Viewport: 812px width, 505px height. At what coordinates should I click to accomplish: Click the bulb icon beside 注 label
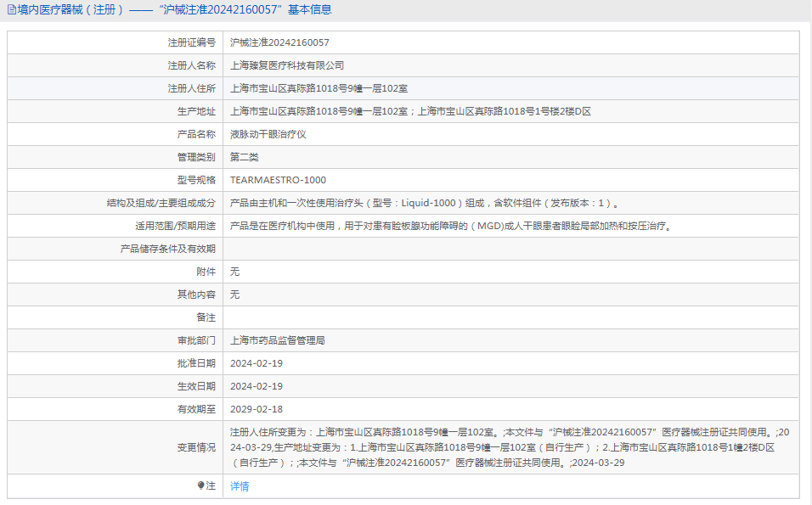[x=201, y=485]
